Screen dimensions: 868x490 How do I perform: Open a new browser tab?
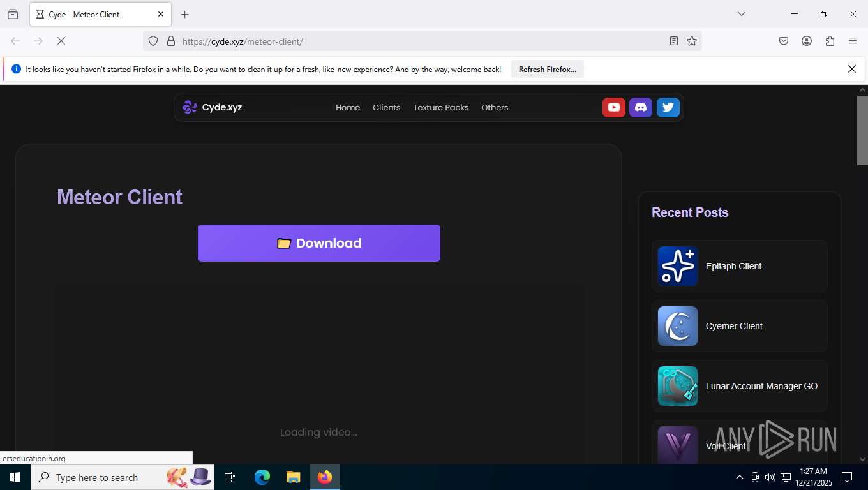point(185,14)
